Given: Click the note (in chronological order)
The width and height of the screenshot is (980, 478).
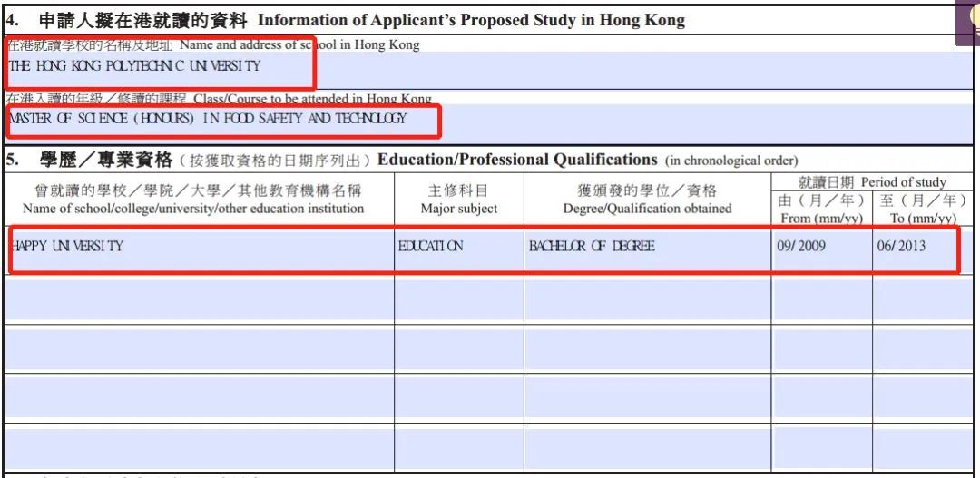Looking at the screenshot, I should [731, 161].
